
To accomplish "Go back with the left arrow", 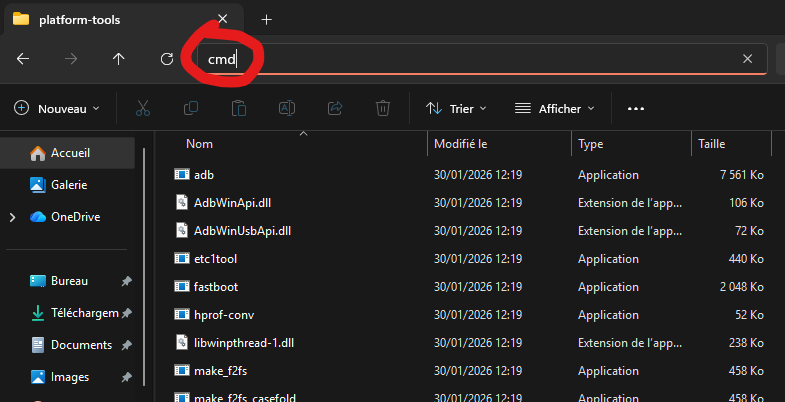I will tap(23, 59).
